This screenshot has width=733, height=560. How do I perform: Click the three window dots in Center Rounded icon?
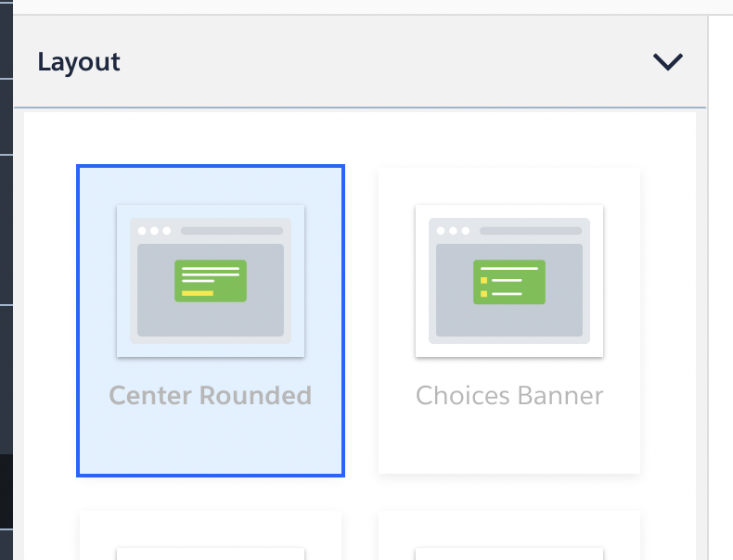(154, 231)
